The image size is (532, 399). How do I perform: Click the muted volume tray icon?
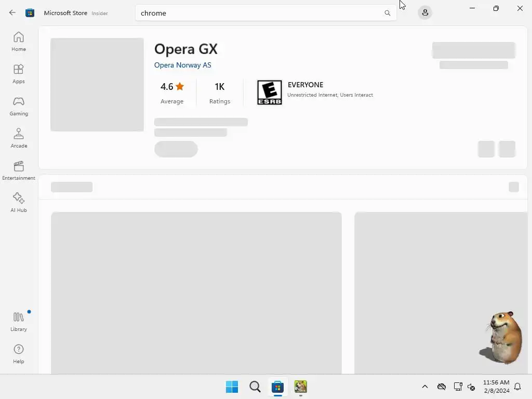pos(471,387)
